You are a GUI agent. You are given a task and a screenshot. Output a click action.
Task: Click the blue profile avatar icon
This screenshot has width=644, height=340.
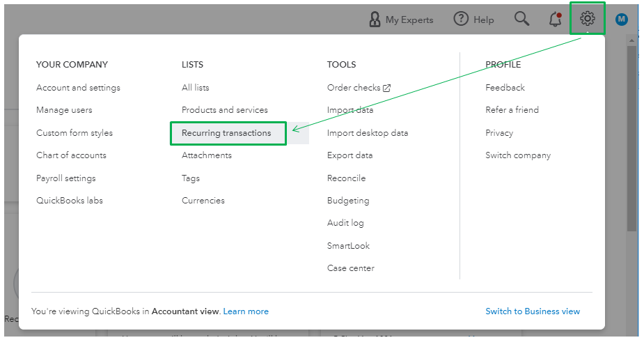(x=622, y=20)
